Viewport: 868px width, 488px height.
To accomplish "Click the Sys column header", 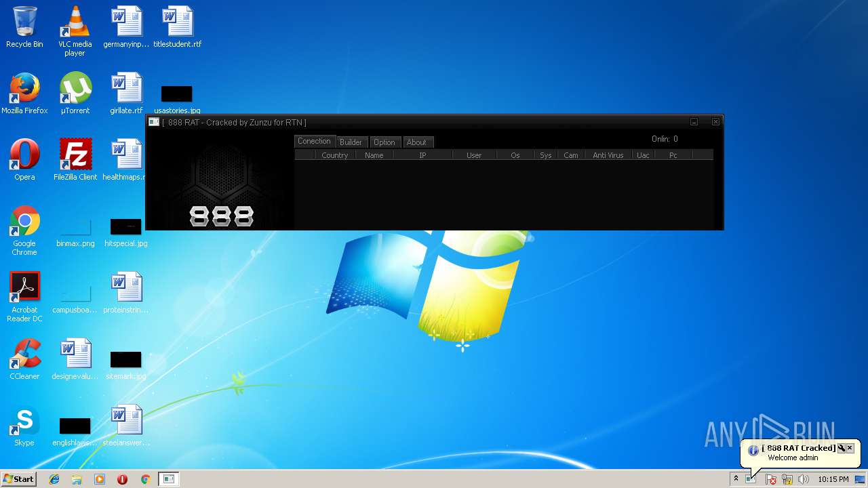I will (546, 155).
